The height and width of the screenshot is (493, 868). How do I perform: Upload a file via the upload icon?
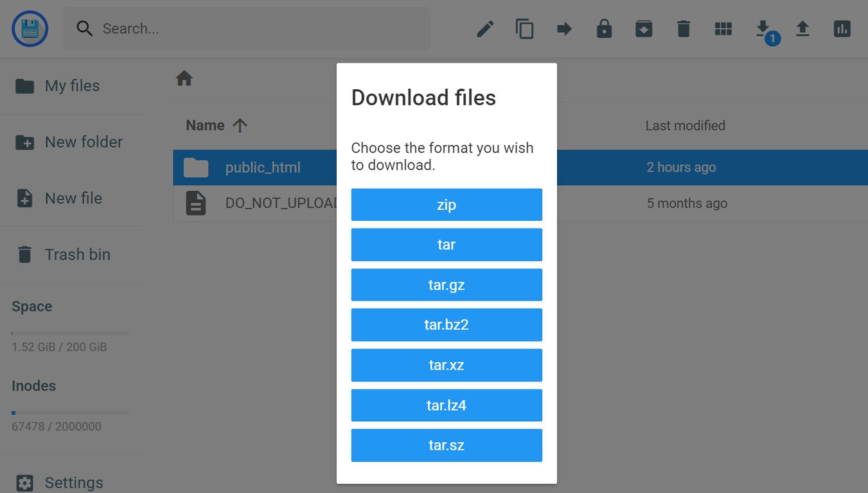[802, 28]
